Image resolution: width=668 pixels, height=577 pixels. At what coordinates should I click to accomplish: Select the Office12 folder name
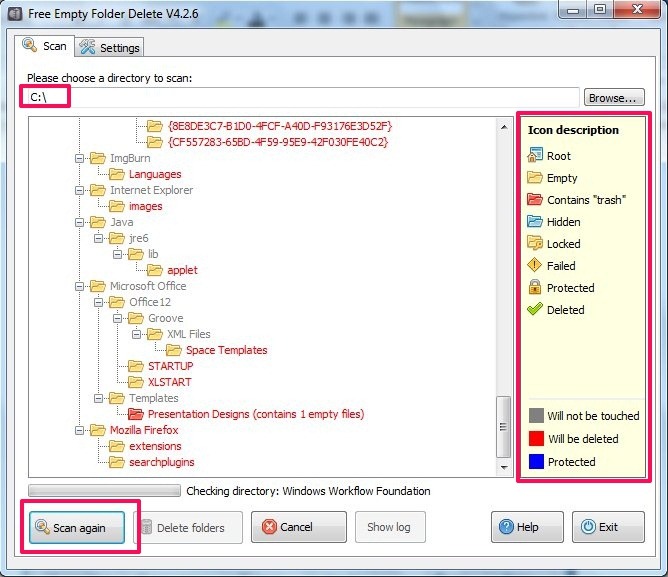click(x=150, y=302)
